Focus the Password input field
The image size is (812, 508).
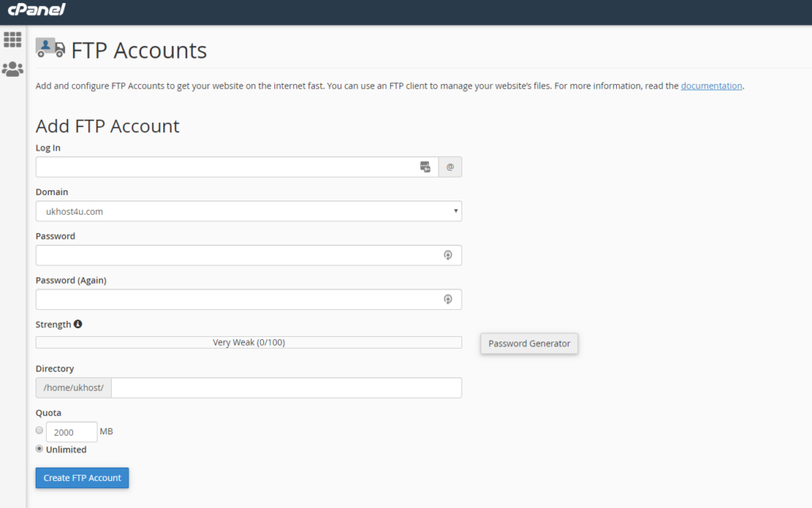click(x=248, y=255)
